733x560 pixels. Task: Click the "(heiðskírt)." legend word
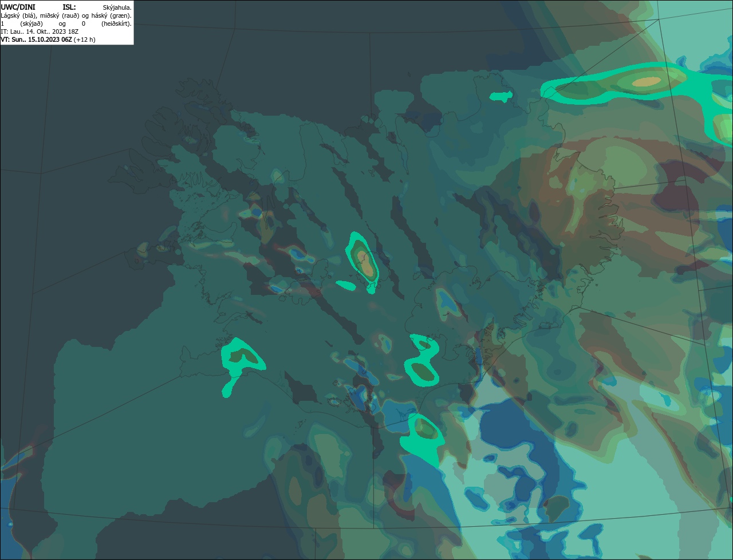pyautogui.click(x=116, y=23)
